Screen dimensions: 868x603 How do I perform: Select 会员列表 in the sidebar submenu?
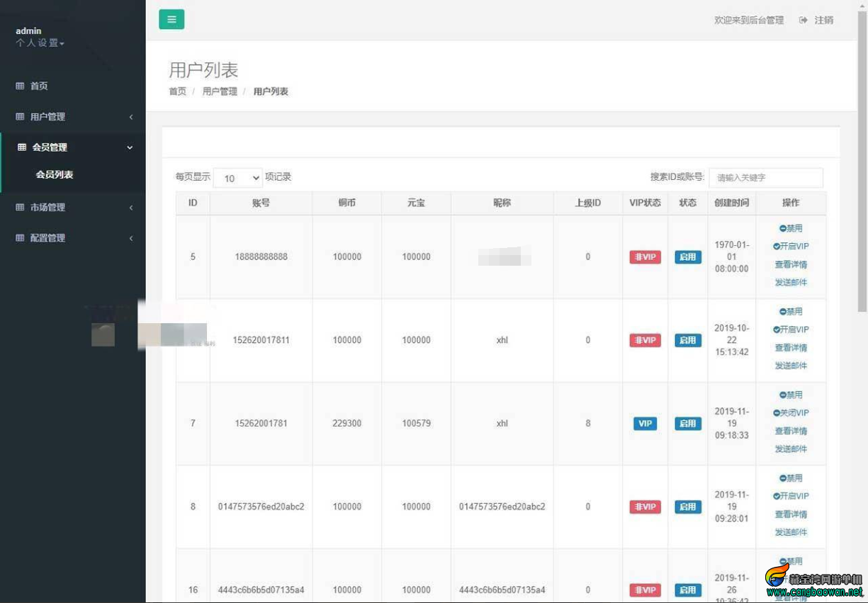click(55, 174)
